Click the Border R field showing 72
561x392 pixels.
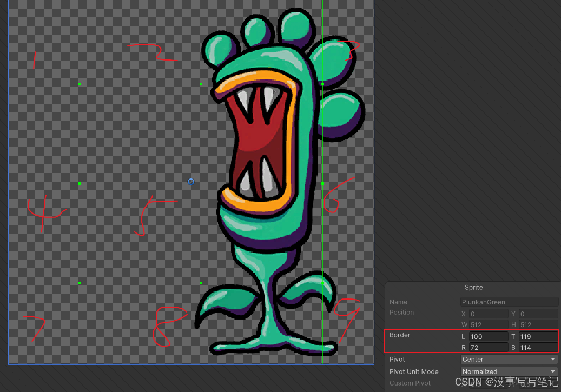(x=489, y=347)
